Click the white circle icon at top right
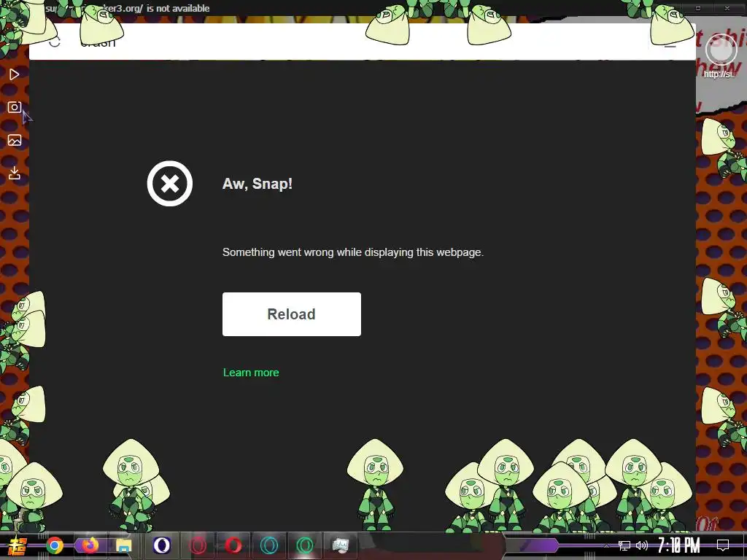 [721, 50]
